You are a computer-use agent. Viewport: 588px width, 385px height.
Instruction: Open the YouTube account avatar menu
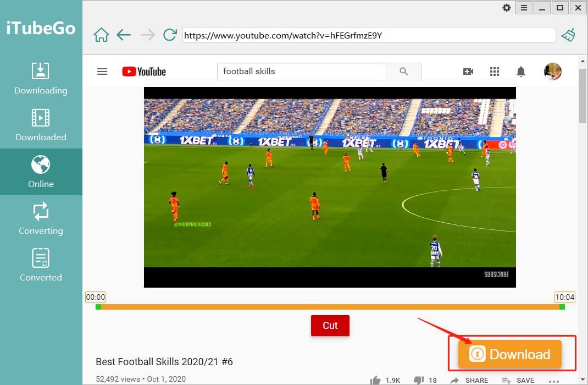(x=552, y=71)
